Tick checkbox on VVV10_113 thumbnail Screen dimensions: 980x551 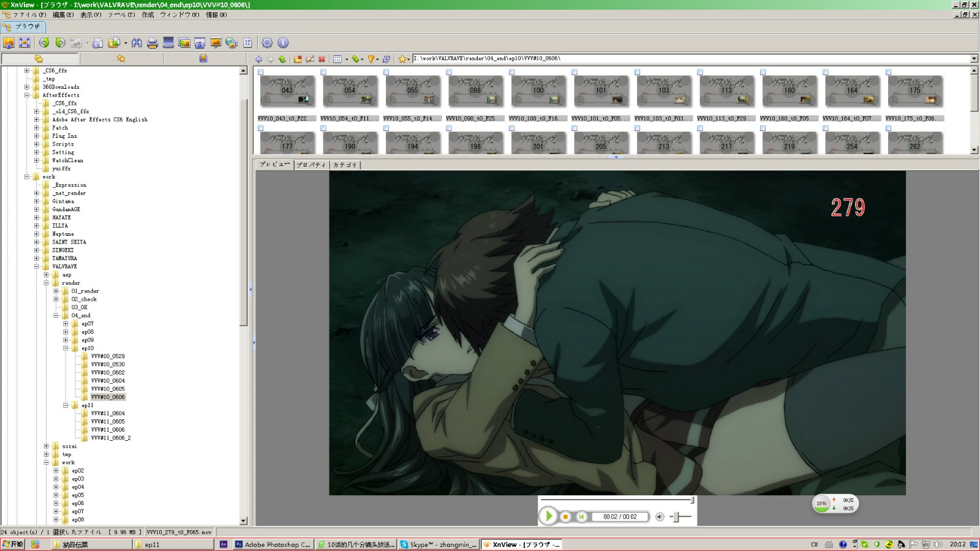pyautogui.click(x=699, y=72)
